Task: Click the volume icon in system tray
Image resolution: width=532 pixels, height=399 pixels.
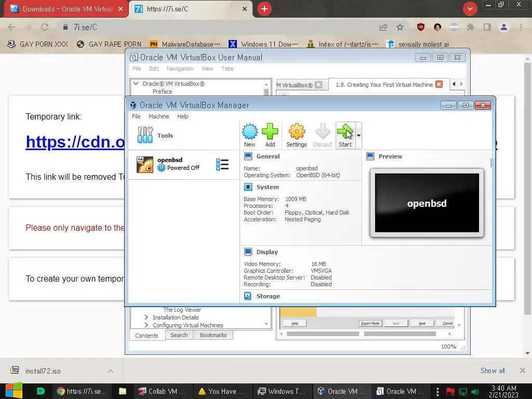Action: click(x=475, y=392)
